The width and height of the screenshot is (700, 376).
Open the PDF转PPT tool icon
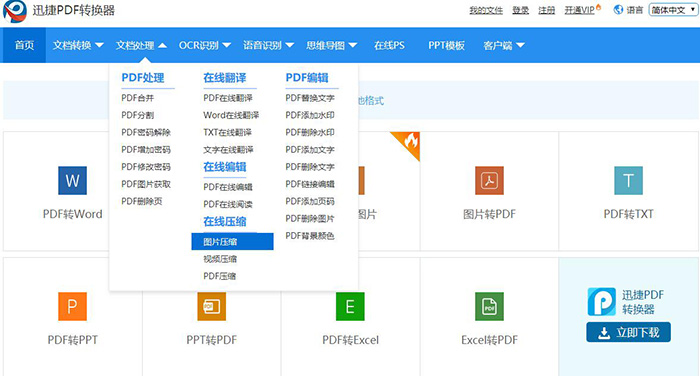(x=72, y=306)
